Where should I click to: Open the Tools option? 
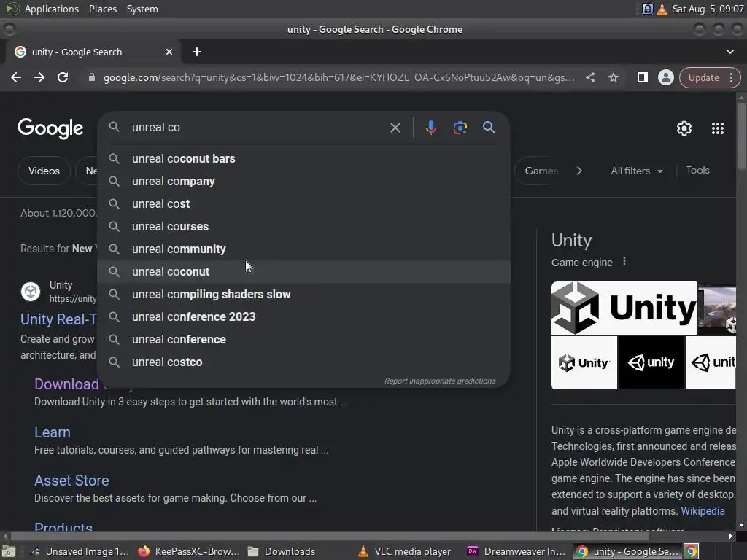697,170
